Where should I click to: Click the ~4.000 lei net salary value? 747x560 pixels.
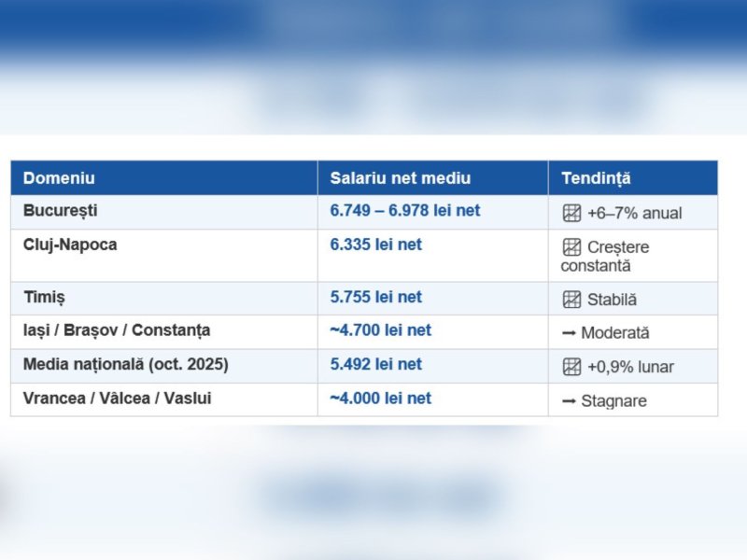pos(380,398)
